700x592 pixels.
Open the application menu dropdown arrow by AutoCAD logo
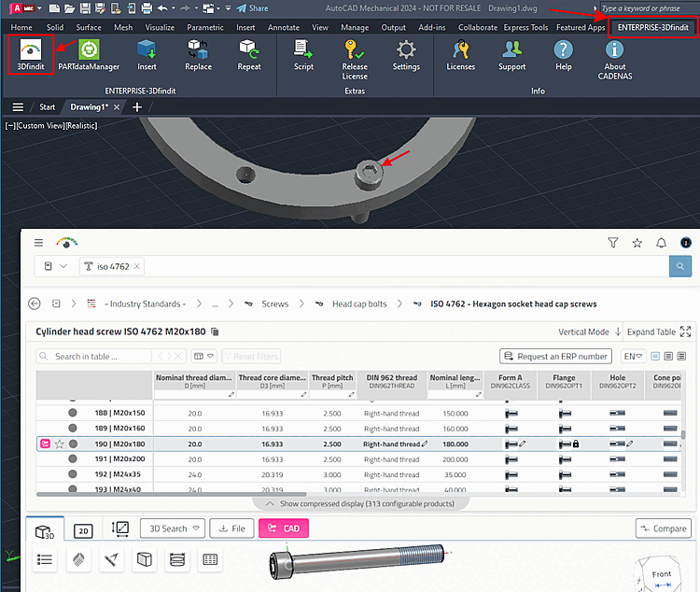(39, 8)
